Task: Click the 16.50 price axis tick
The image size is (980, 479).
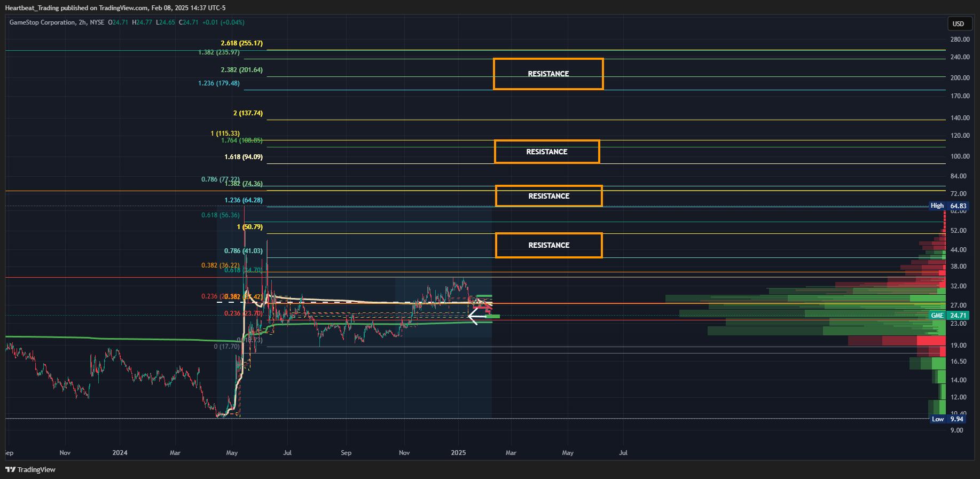Action: tap(958, 362)
